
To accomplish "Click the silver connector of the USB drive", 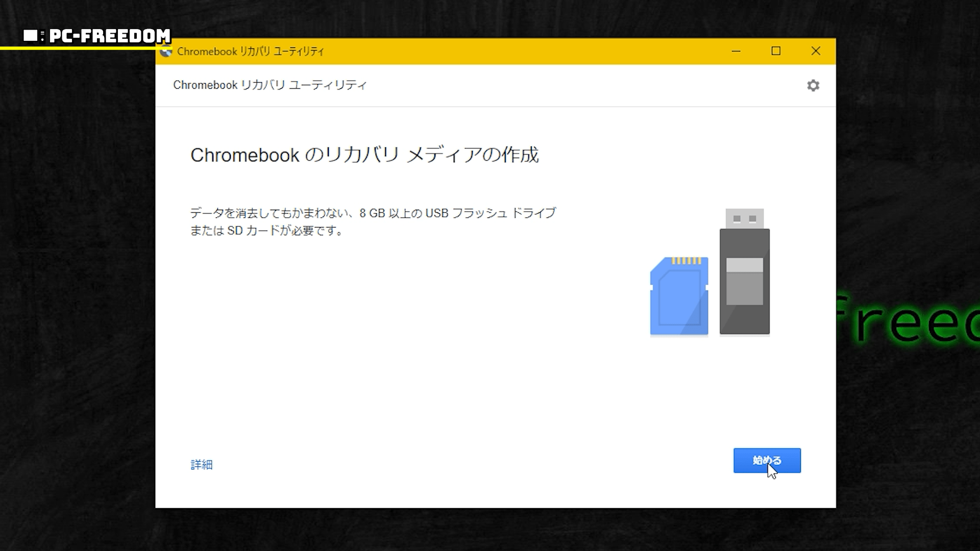I will click(744, 218).
